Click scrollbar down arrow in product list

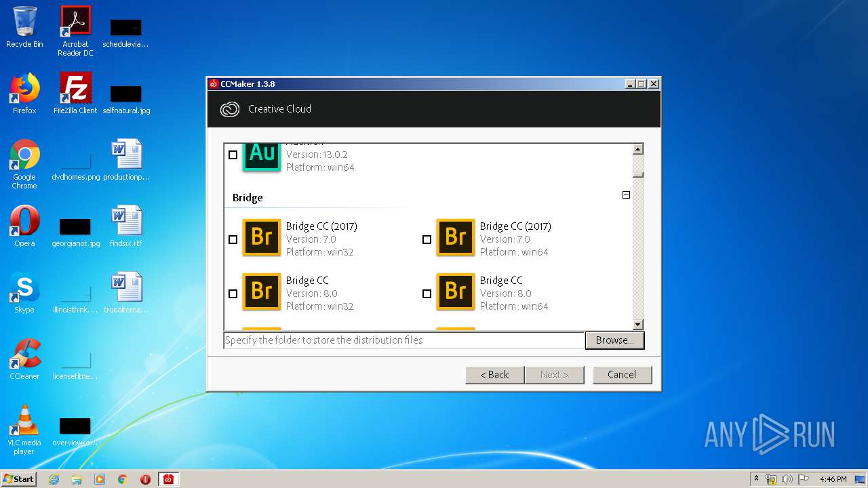[x=637, y=324]
